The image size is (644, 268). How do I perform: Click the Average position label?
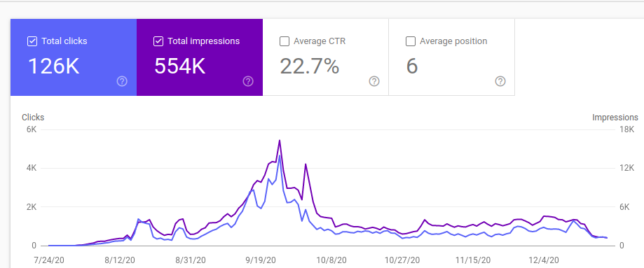point(453,41)
